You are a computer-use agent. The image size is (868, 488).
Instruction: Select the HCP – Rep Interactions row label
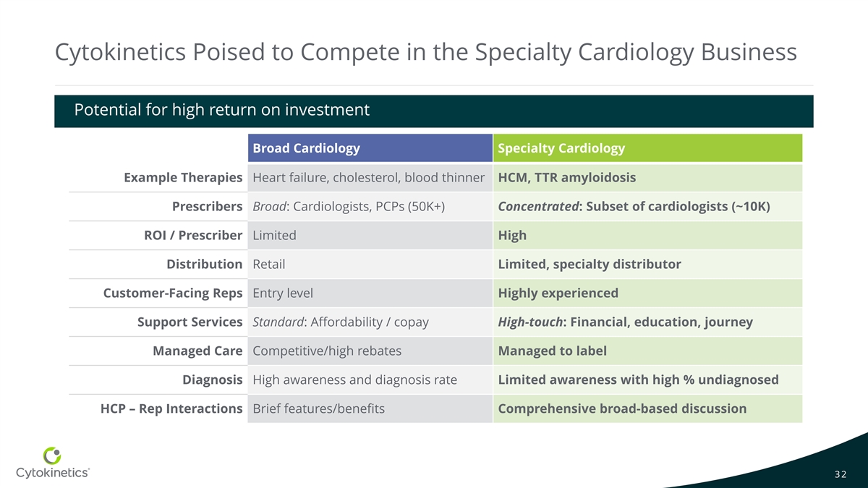(x=171, y=408)
